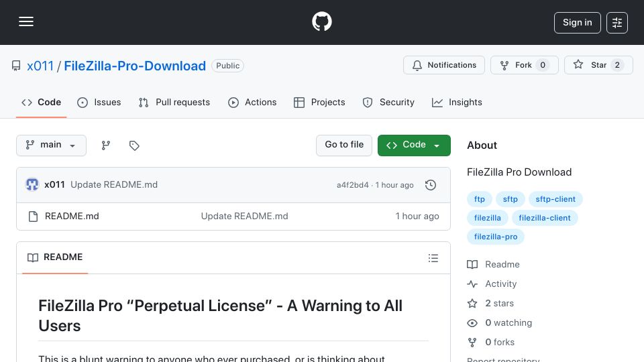644x362 pixels.
Task: Fork this repository
Action: (524, 65)
